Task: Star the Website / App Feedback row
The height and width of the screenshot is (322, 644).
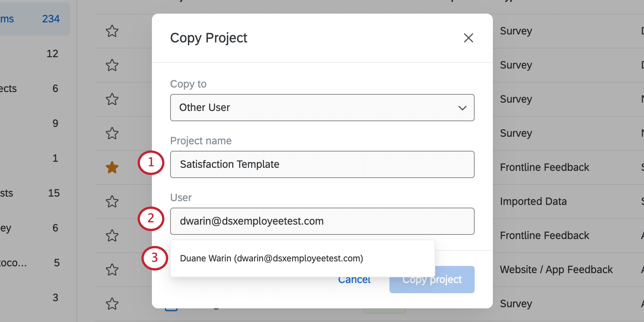Action: click(x=112, y=270)
